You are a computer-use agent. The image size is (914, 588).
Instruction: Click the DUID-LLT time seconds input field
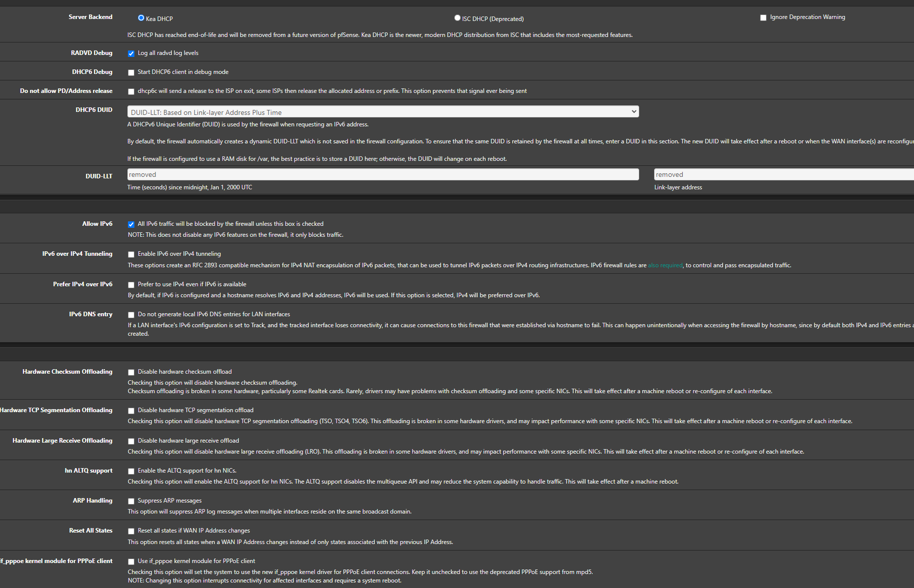tap(383, 174)
